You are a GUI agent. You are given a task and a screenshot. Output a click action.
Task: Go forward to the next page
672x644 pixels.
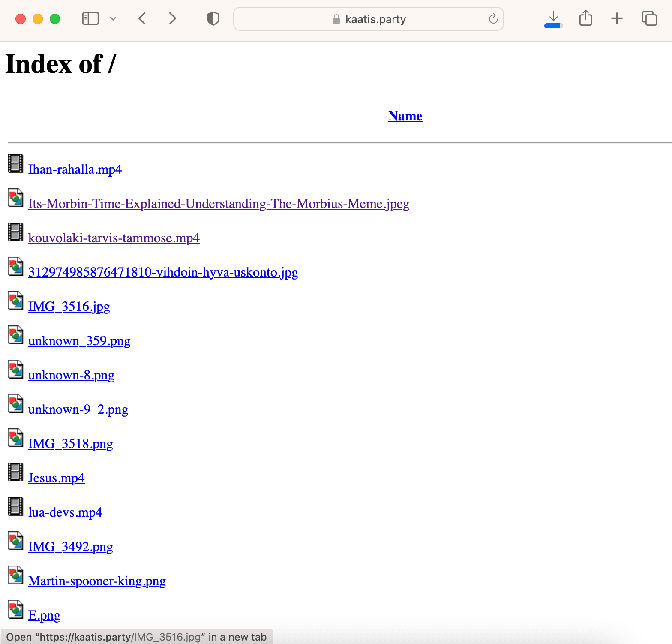[172, 18]
